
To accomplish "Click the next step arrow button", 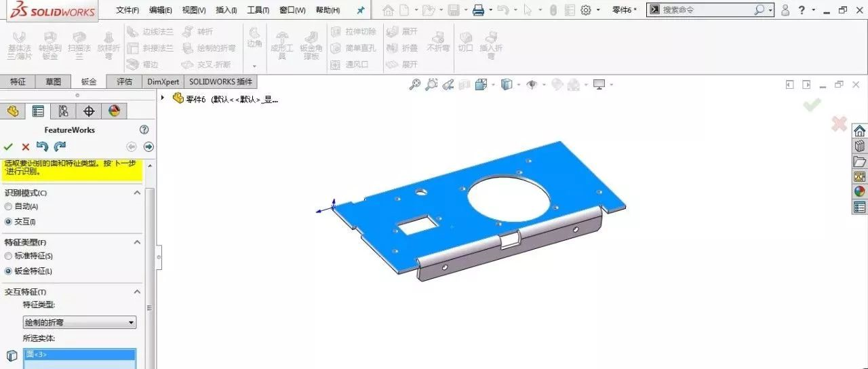I will coord(149,147).
